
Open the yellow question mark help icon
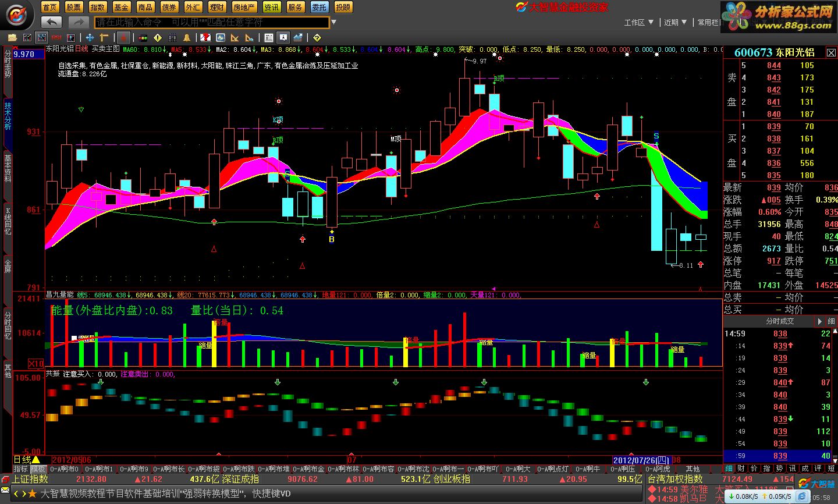click(317, 38)
